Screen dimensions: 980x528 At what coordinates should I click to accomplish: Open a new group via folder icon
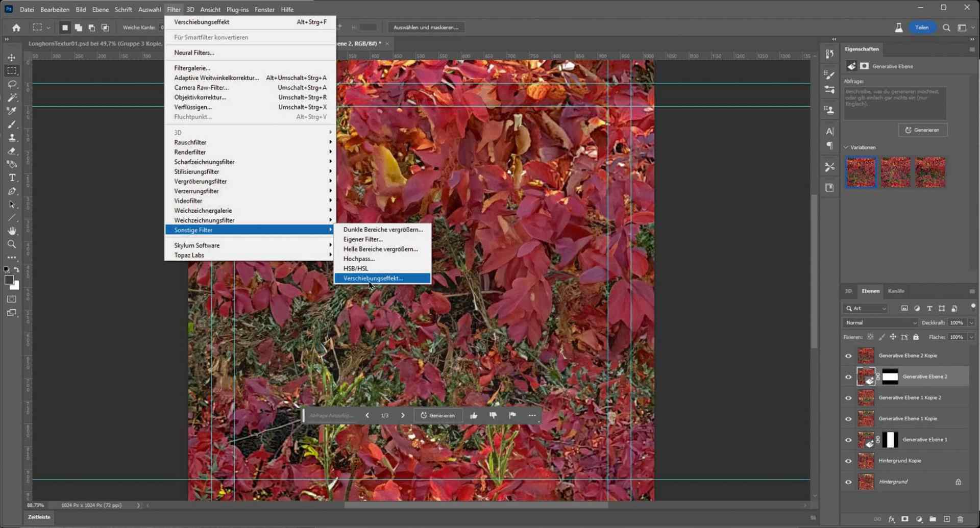coord(932,519)
